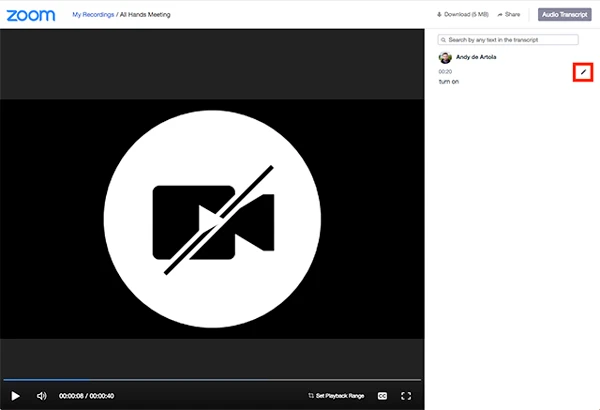This screenshot has height=410, width=600.
Task: Click the transcript search field
Action: [512, 40]
